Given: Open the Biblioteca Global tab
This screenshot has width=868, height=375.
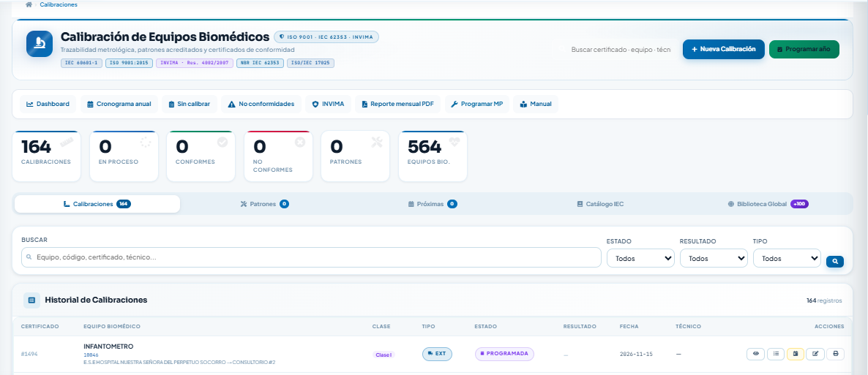Looking at the screenshot, I should [768, 204].
